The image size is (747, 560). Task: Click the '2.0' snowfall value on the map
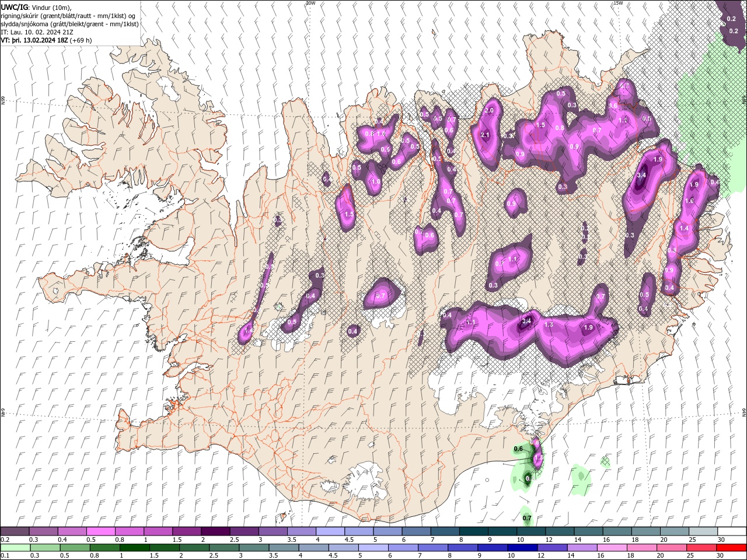point(490,110)
